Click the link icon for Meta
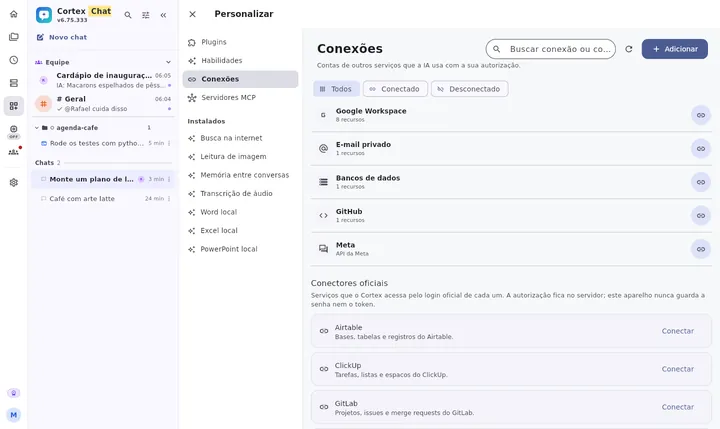The height and width of the screenshot is (429, 720). (x=701, y=249)
